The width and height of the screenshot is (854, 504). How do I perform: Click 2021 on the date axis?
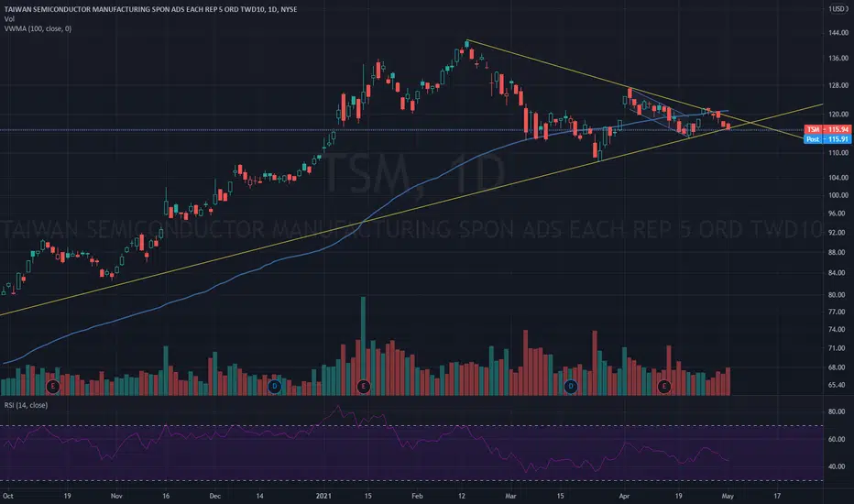[x=323, y=497]
